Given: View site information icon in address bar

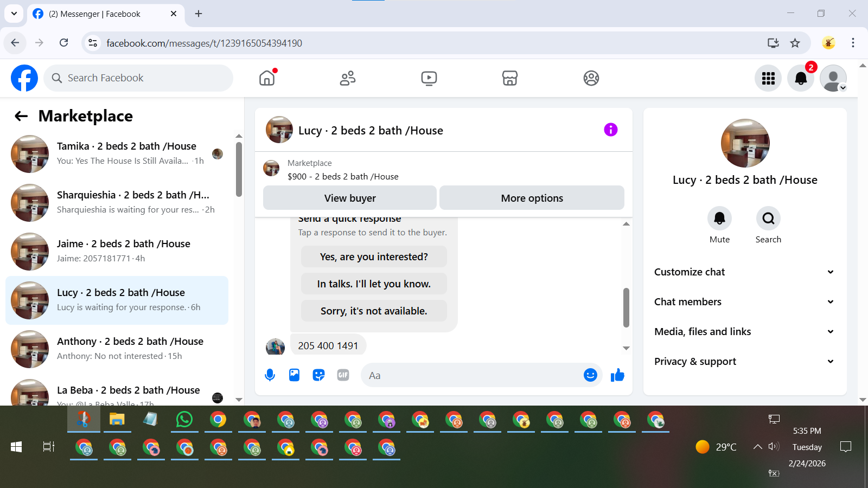Looking at the screenshot, I should (93, 43).
